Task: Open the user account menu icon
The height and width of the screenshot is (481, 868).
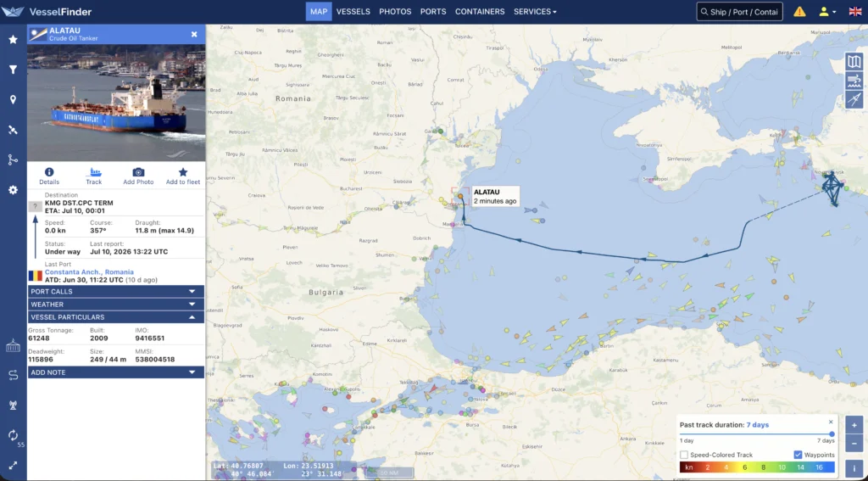Action: point(827,12)
